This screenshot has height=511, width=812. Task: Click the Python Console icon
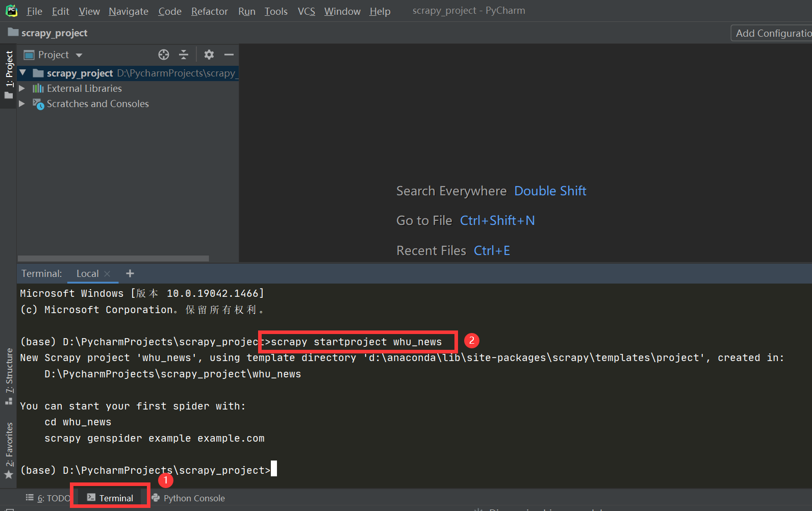(156, 498)
